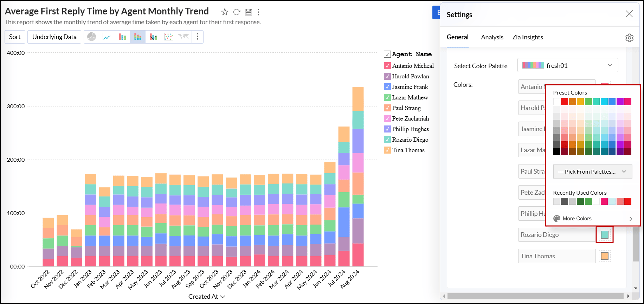Screen dimensions: 644x304
Task: Choose the scatter chart type
Action: pyautogui.click(x=169, y=37)
